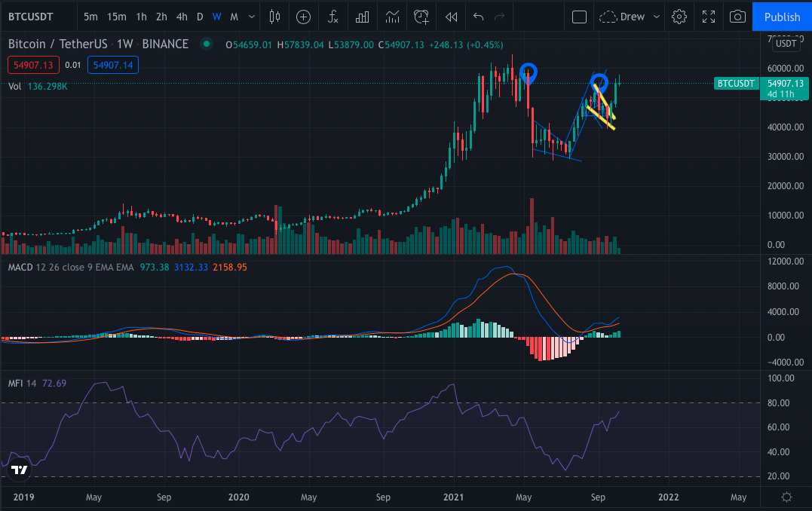Open chart settings gear icon
812x511 pixels.
(679, 17)
